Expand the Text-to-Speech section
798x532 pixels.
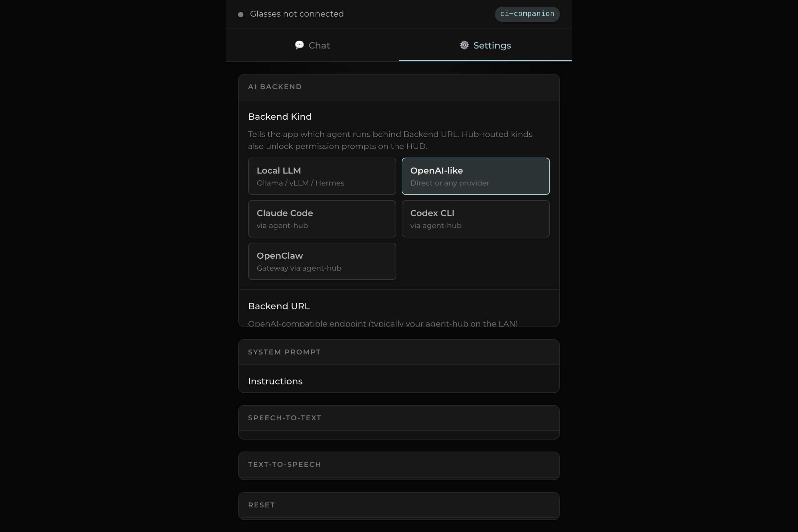[399, 465]
